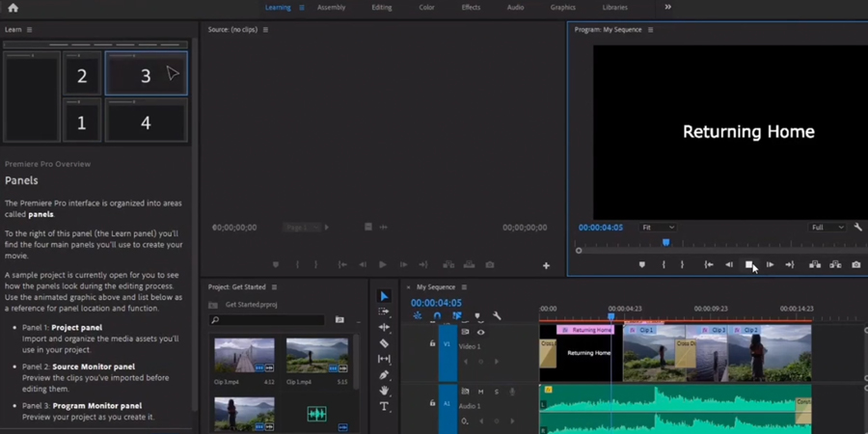Click the Program Monitor playhead on scrub bar
The height and width of the screenshot is (434, 868).
coord(665,242)
